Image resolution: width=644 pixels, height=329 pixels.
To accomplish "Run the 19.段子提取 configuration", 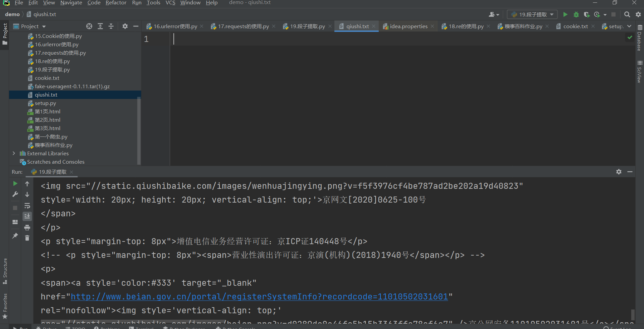I will (x=565, y=14).
